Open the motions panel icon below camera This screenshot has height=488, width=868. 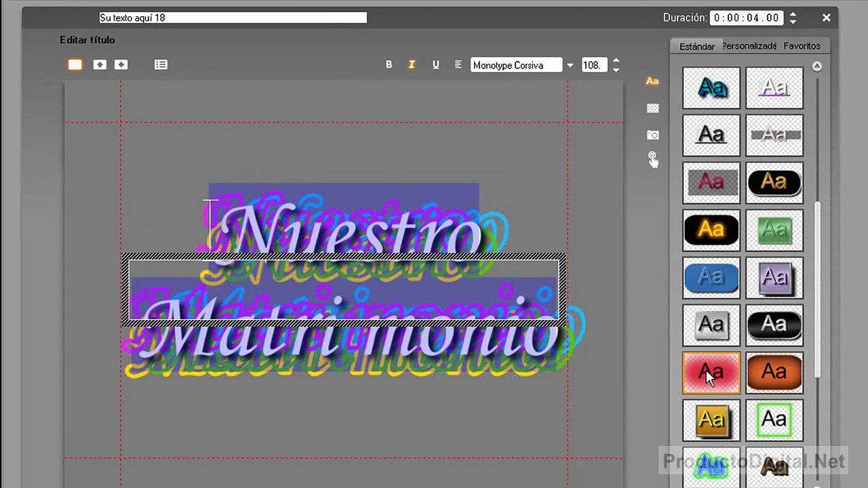(652, 160)
